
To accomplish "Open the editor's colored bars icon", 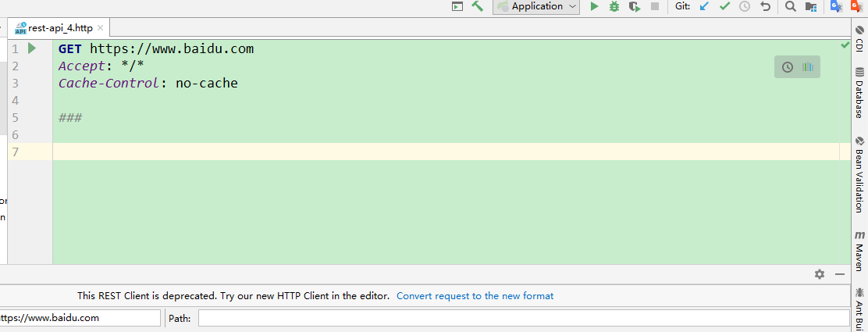I will (808, 67).
